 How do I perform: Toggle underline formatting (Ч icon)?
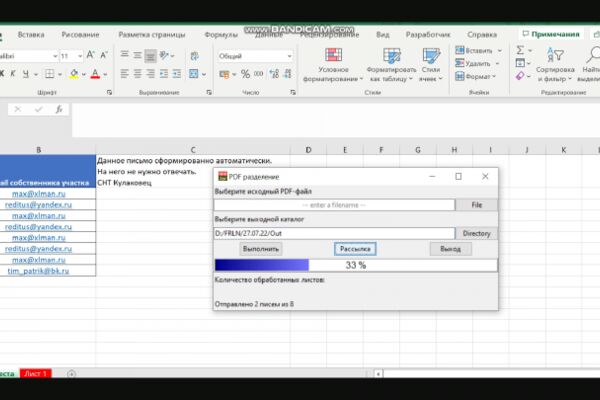click(x=26, y=73)
